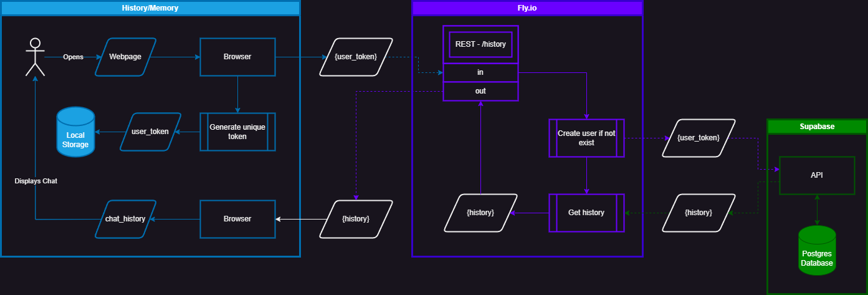Select the stick figure user actor
The height and width of the screenshot is (295, 868).
point(35,57)
